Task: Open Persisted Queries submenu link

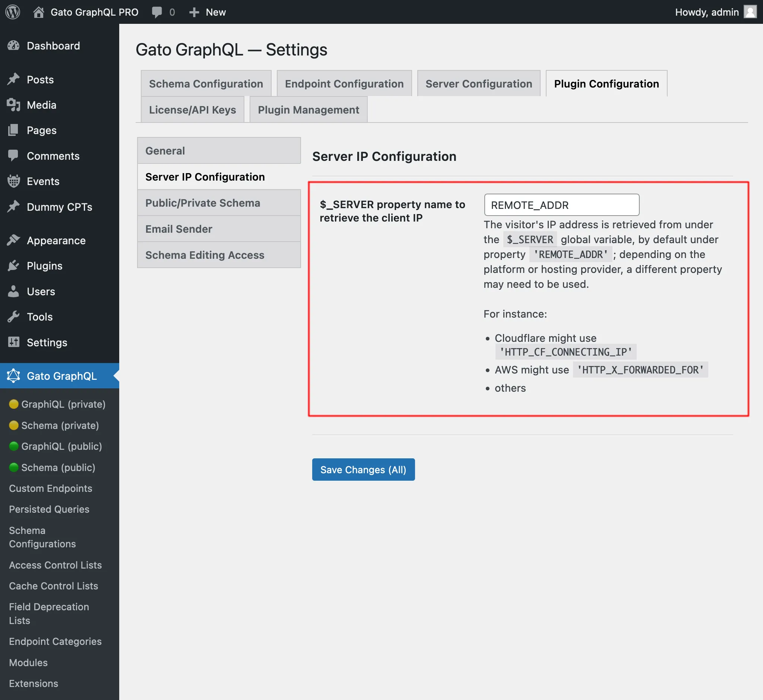Action: tap(49, 509)
